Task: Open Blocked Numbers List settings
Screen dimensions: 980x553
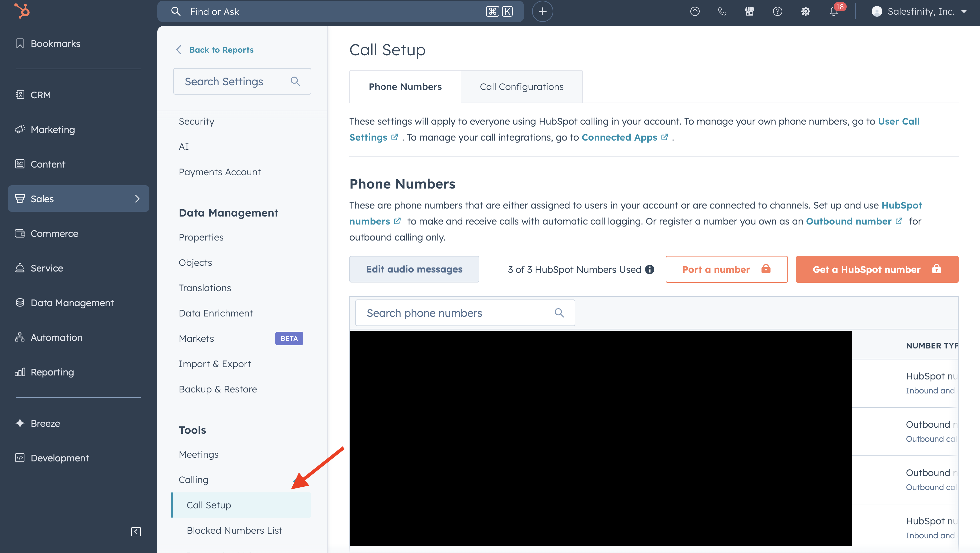Action: click(x=234, y=530)
